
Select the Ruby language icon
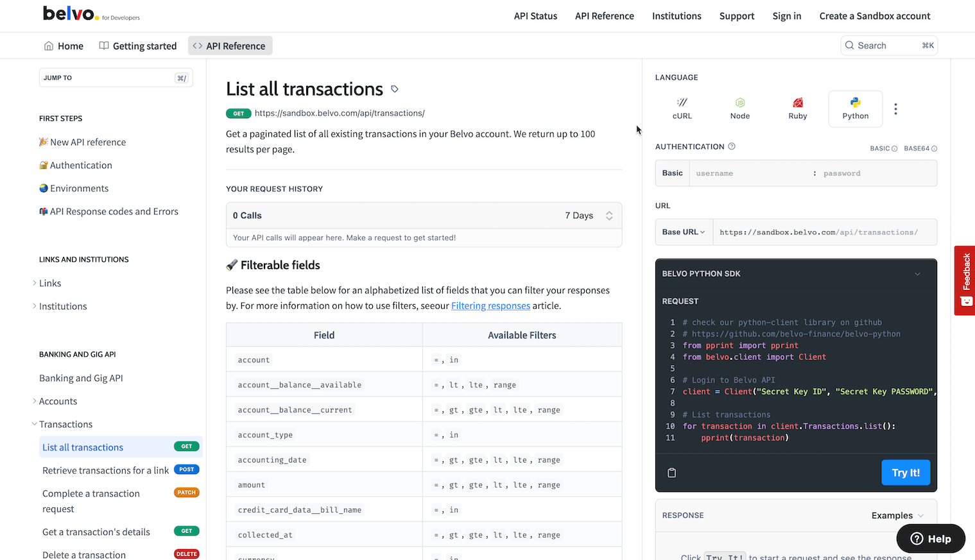click(x=797, y=109)
